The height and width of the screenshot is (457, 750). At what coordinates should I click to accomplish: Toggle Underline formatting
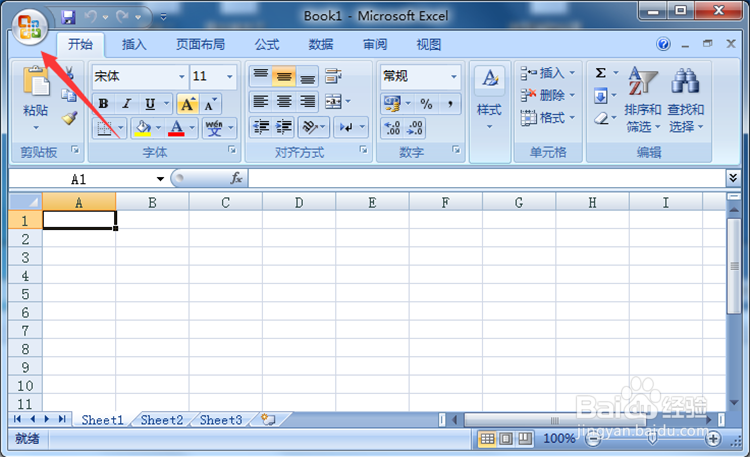tap(150, 104)
